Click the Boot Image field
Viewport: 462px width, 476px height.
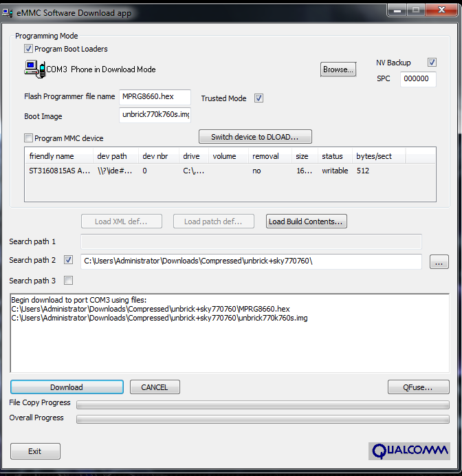(x=155, y=115)
